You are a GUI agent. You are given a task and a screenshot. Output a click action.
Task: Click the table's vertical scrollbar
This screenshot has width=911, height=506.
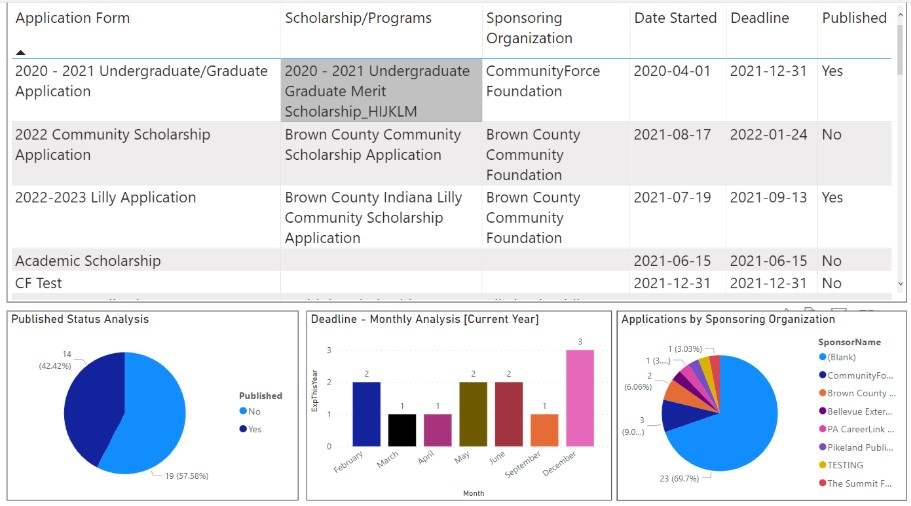pos(901,150)
